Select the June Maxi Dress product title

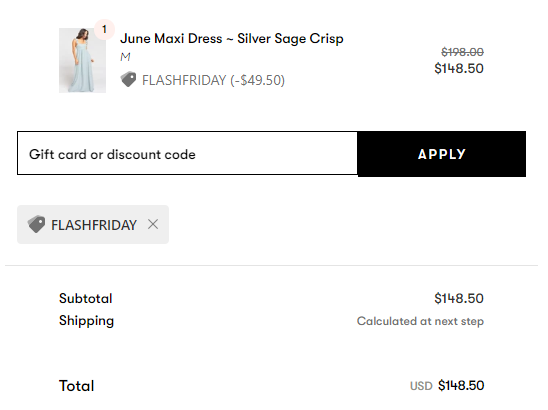232,38
